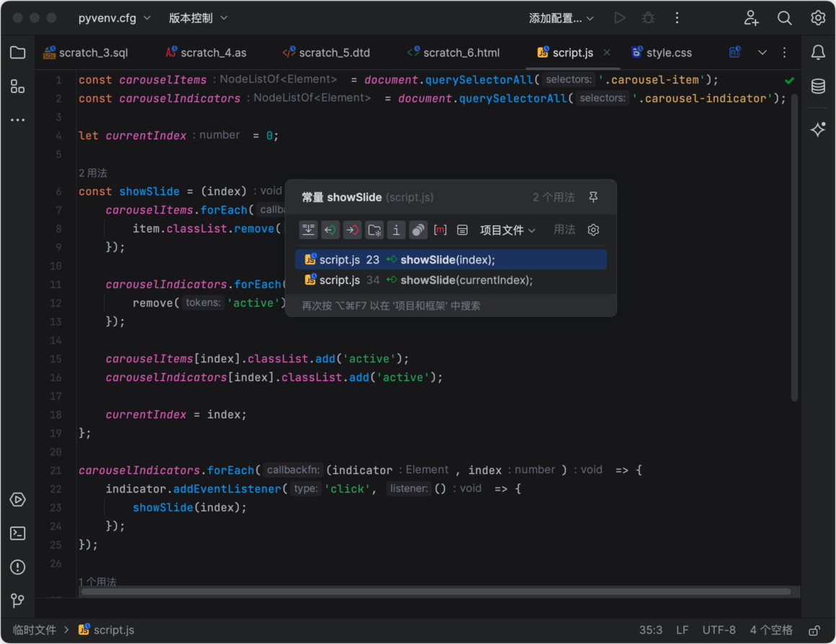The image size is (836, 644).
Task: Click the Run button in toolbar
Action: (620, 18)
